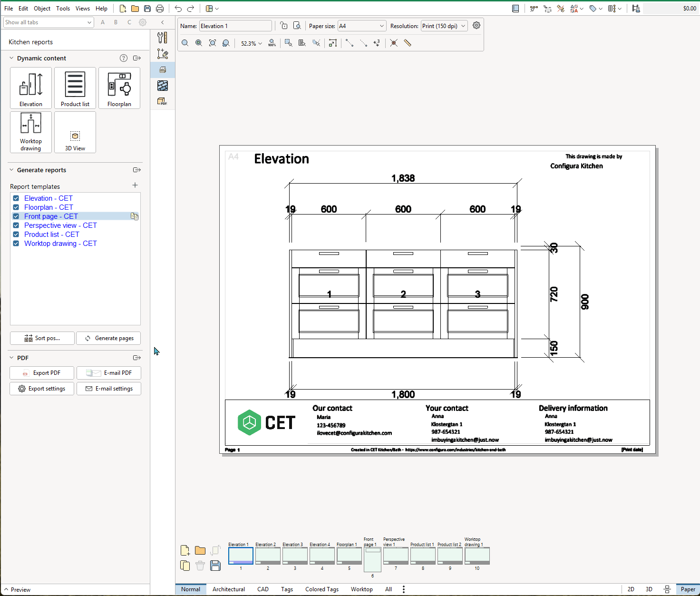Add a Worktop drawing component
The height and width of the screenshot is (596, 700).
(x=31, y=132)
